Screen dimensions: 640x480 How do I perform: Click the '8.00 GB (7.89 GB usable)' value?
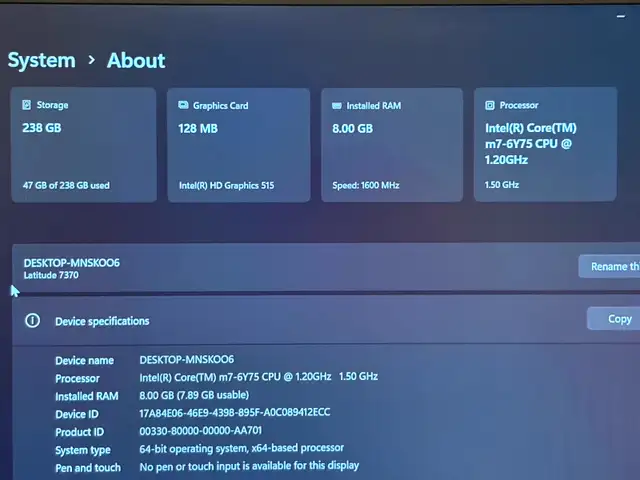tap(194, 395)
